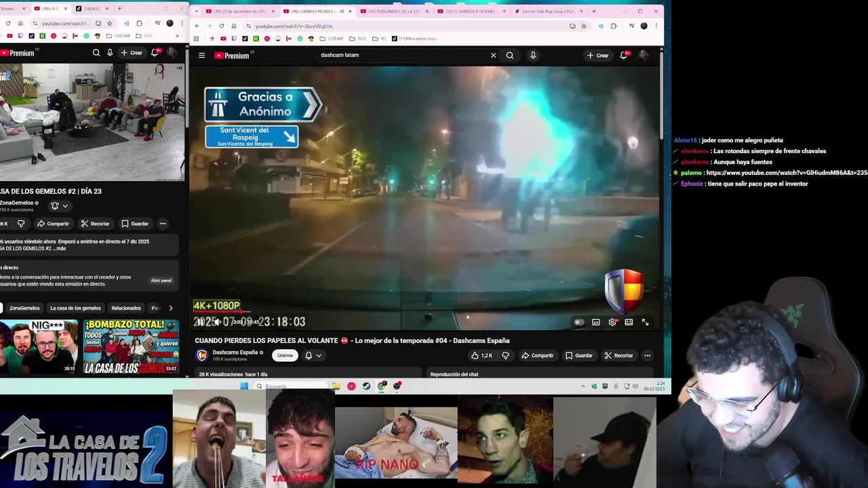Click 'Abrir panel' chat button
868x488 pixels.
[161, 281]
